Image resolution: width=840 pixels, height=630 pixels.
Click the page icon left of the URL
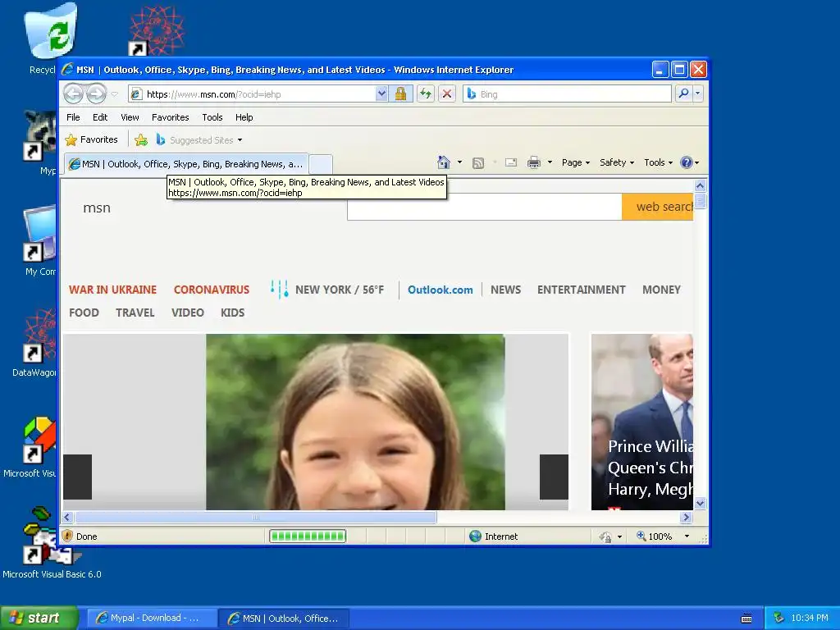(x=136, y=94)
